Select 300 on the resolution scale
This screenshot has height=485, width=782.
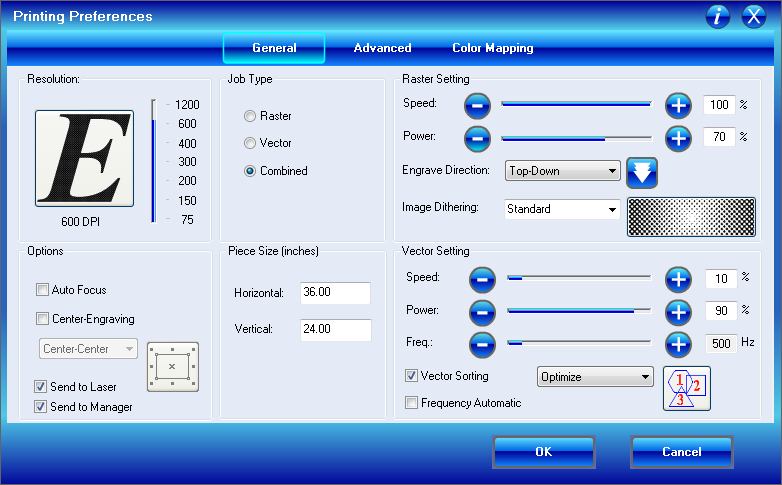(x=187, y=162)
